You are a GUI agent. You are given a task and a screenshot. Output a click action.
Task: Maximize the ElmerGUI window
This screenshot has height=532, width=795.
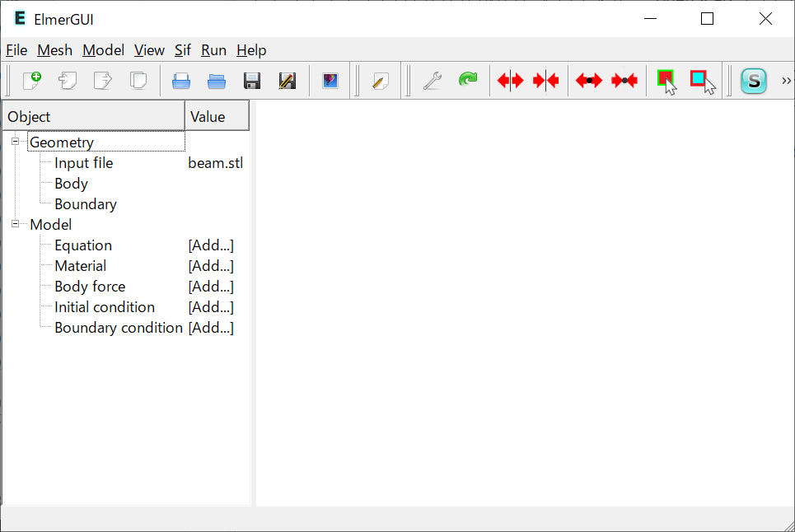[x=708, y=19]
